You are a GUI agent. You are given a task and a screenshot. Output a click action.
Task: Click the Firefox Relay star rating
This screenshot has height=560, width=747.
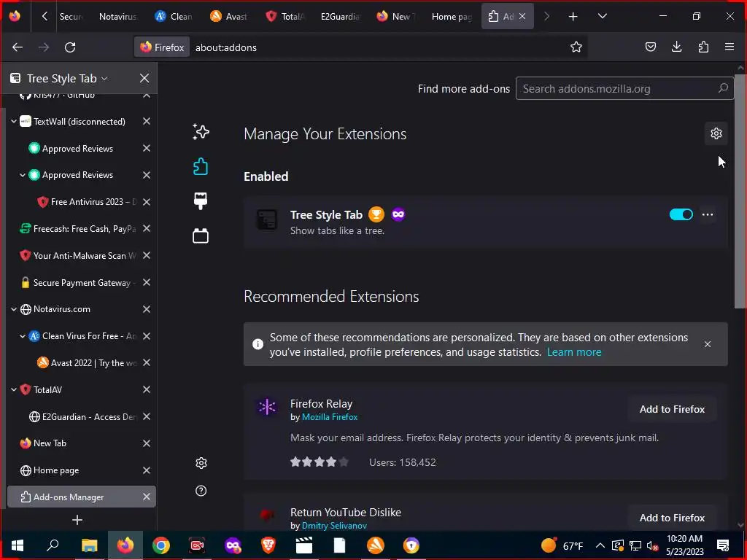(x=320, y=462)
